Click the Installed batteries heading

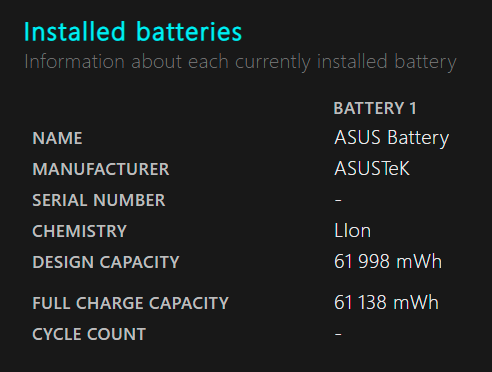pyautogui.click(x=133, y=32)
